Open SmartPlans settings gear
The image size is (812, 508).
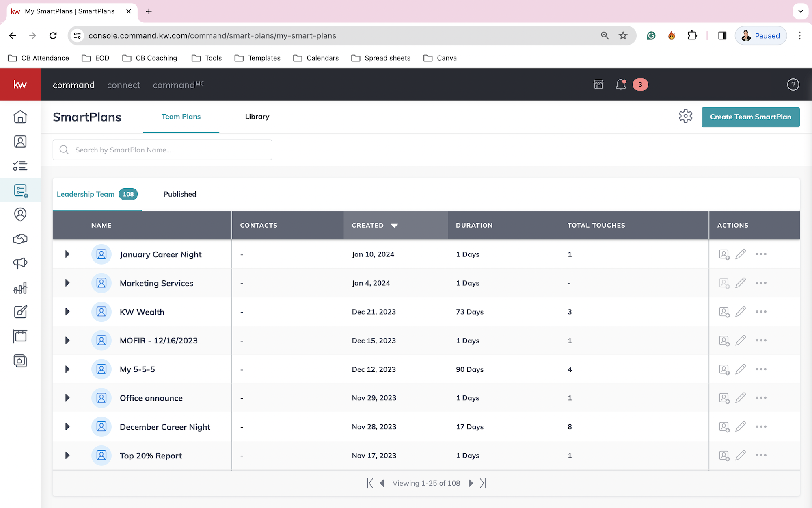[x=685, y=116]
